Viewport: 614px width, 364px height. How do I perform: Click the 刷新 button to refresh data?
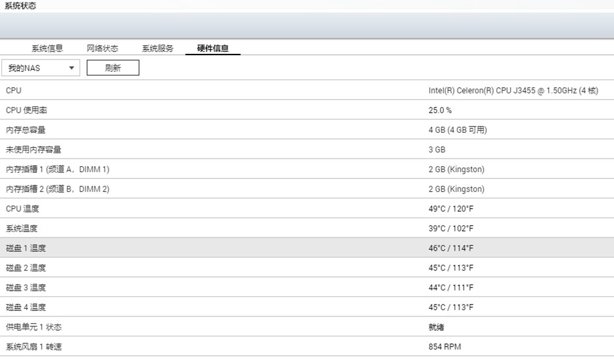pos(113,68)
